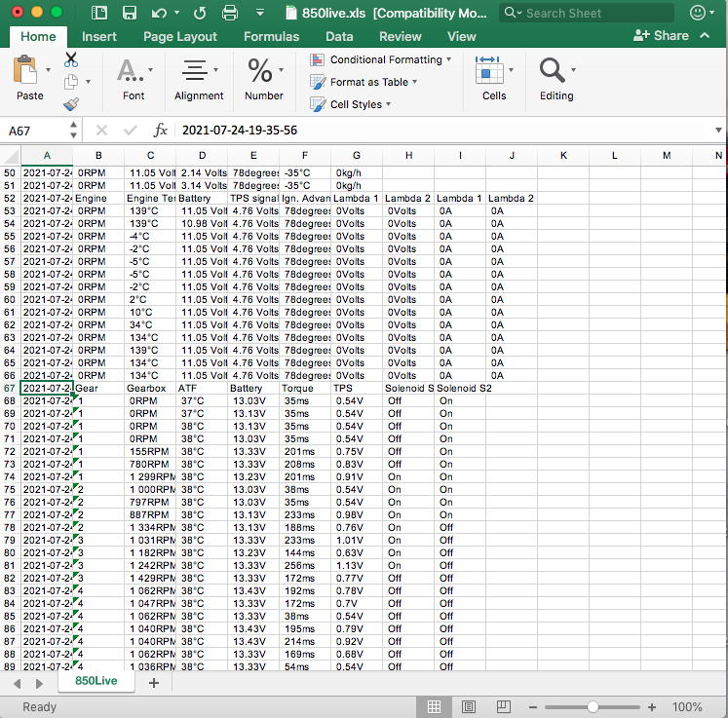This screenshot has width=728, height=718.
Task: Click the Share button
Action: 661,35
